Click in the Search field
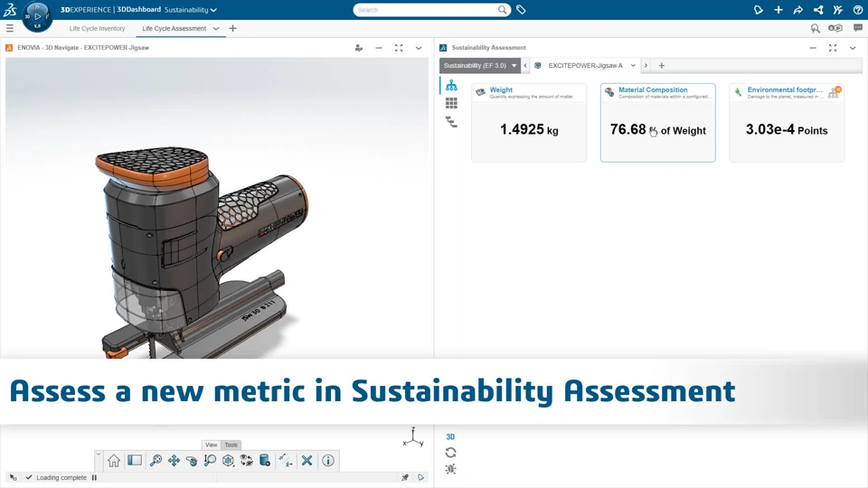 click(425, 10)
